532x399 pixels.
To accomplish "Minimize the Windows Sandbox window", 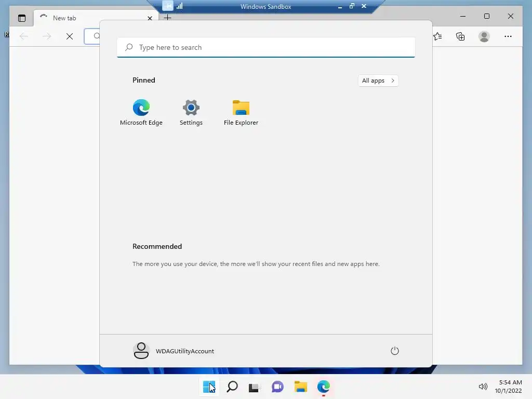I will click(340, 6).
